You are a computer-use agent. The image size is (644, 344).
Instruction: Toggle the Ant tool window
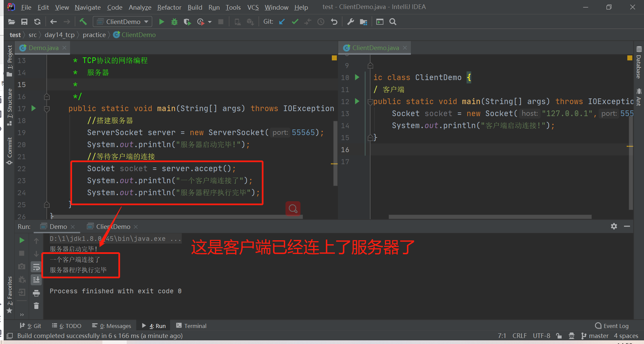tap(639, 96)
